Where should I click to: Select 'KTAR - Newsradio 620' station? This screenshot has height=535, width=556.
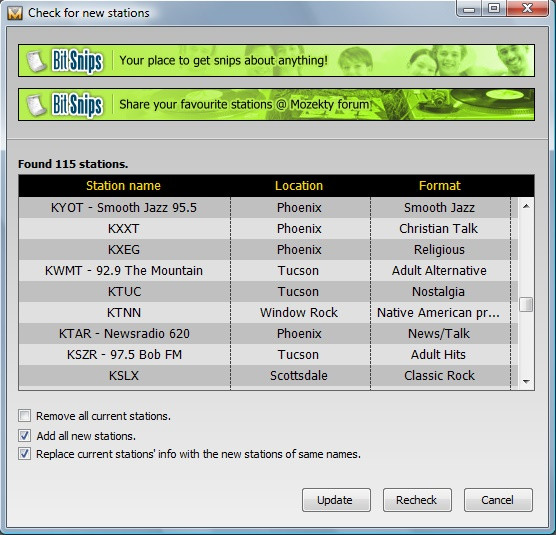pyautogui.click(x=268, y=333)
